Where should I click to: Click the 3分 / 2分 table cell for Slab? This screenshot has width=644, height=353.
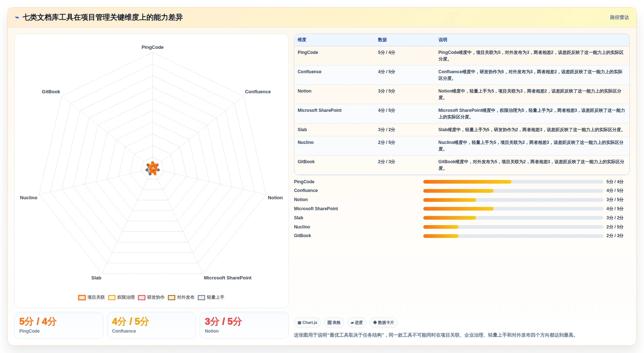386,130
